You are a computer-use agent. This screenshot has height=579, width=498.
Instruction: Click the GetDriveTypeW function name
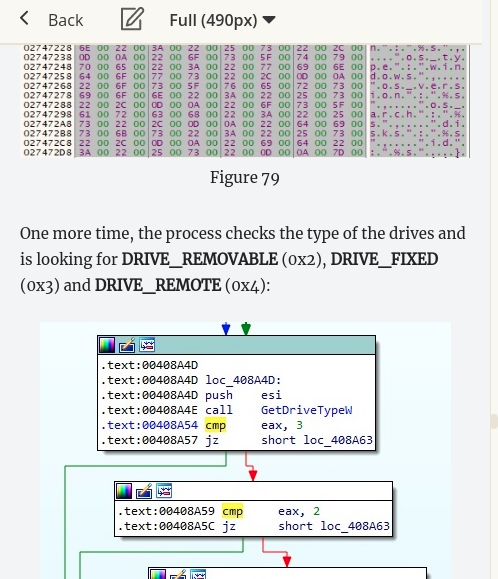(x=306, y=410)
